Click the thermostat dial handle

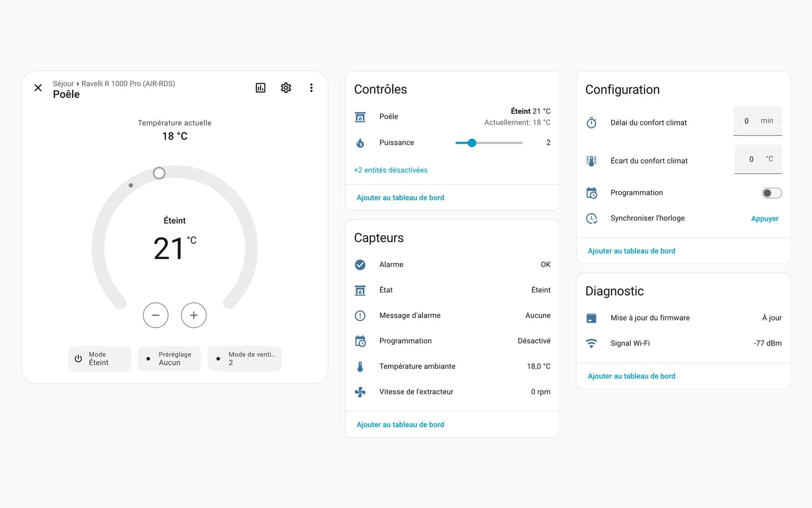(159, 173)
